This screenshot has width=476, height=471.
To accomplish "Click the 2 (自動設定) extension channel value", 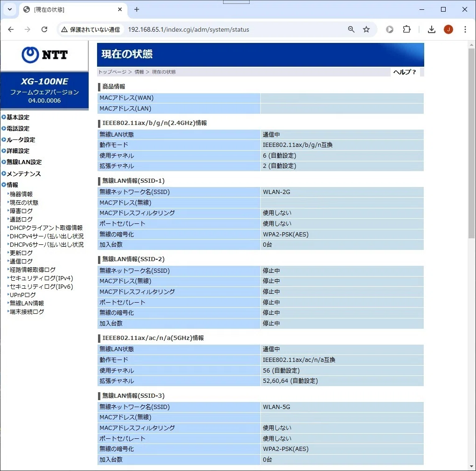I will coord(279,166).
